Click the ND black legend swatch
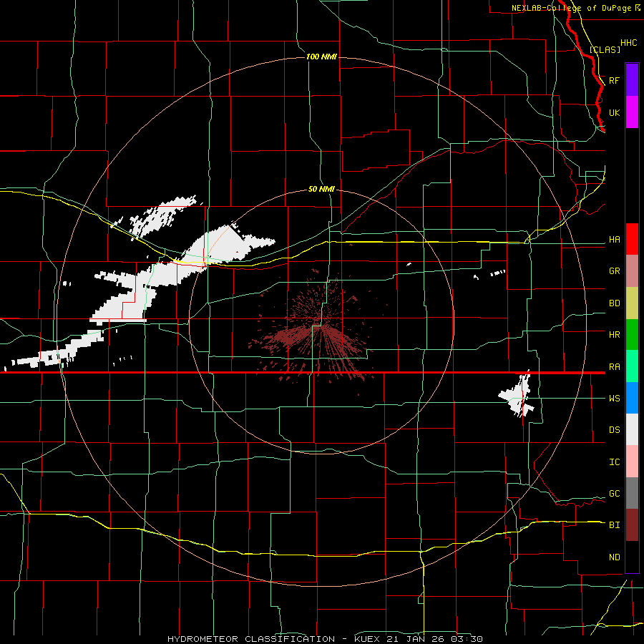 [632, 557]
